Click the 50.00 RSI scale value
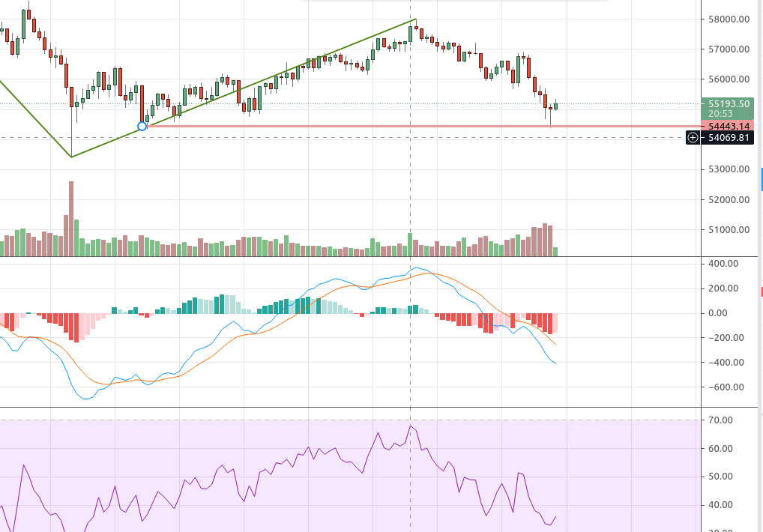 click(x=720, y=477)
